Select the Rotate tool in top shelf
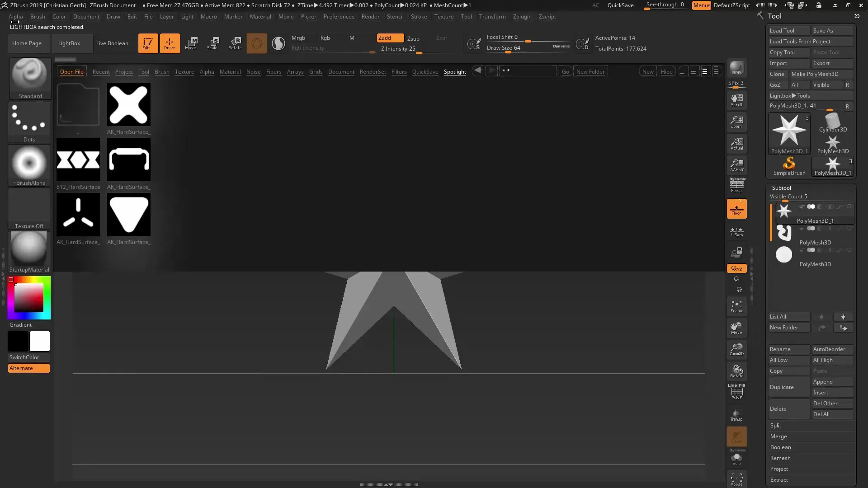The height and width of the screenshot is (488, 868). [235, 43]
